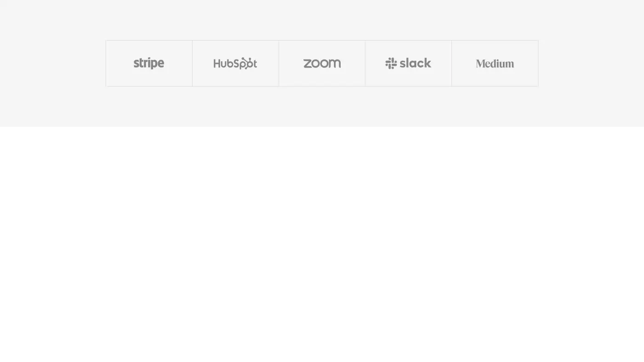Click the letter M in Medium's logo

(481, 63)
